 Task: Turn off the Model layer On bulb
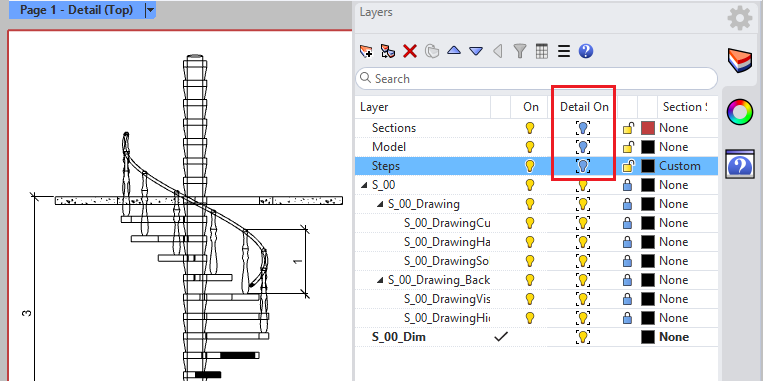point(530,147)
